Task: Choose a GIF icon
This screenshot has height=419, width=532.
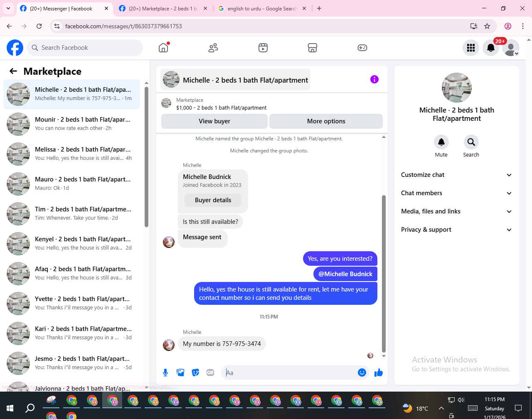Action: tap(210, 372)
